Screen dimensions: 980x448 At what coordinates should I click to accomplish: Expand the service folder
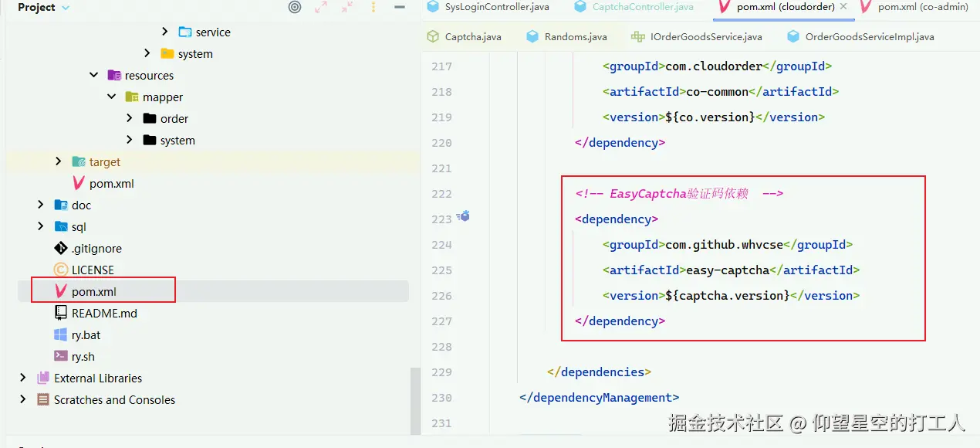pos(165,32)
